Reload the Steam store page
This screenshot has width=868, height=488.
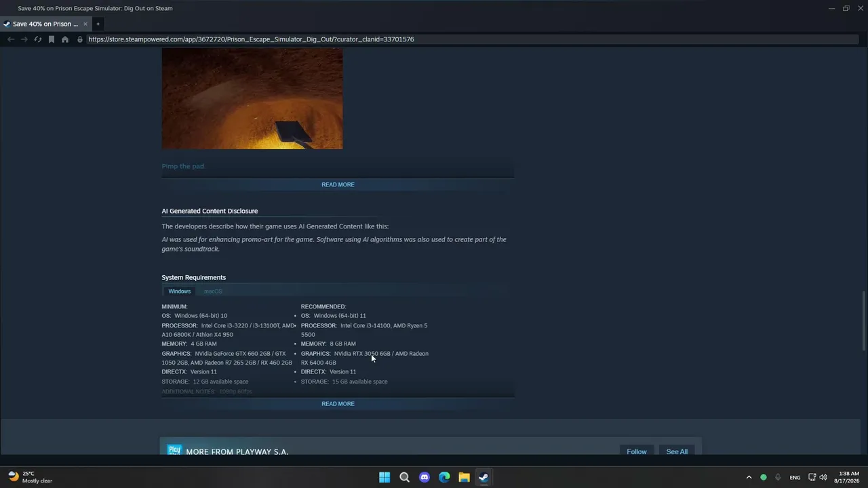(38, 39)
